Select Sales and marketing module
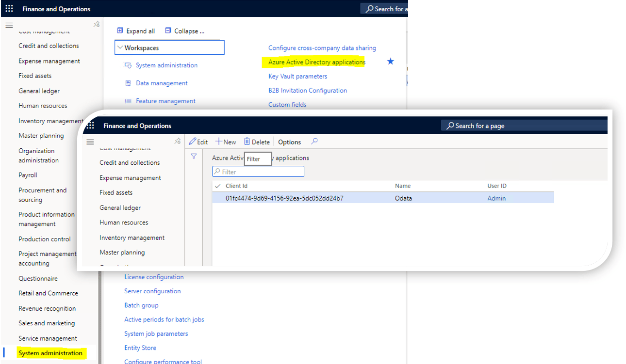Image resolution: width=626 pixels, height=364 pixels. [47, 323]
